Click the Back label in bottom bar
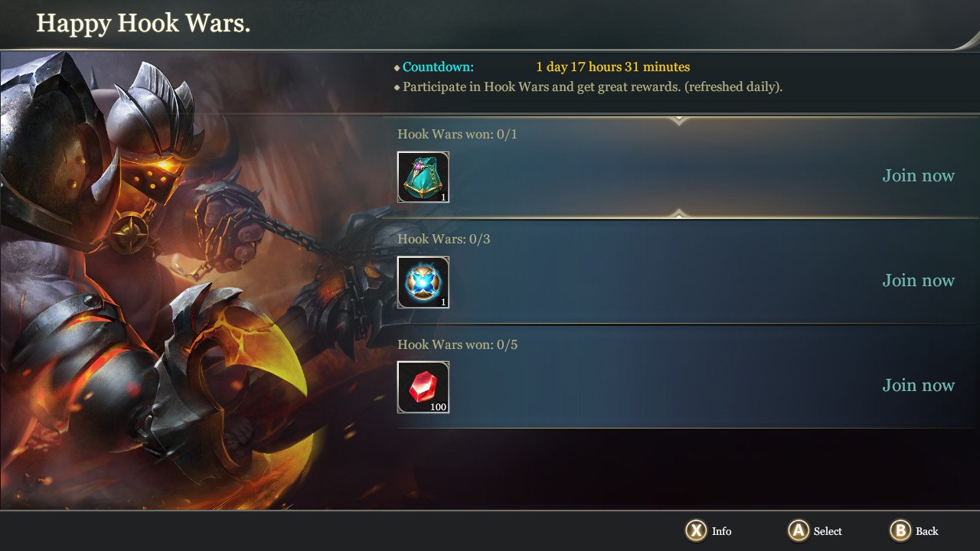This screenshot has height=551, width=980. point(926,531)
